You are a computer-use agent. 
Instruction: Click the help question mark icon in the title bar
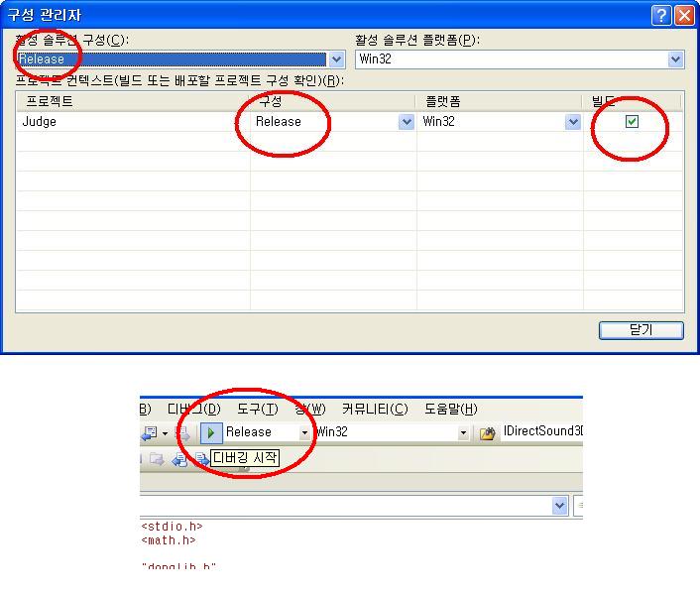tap(661, 15)
